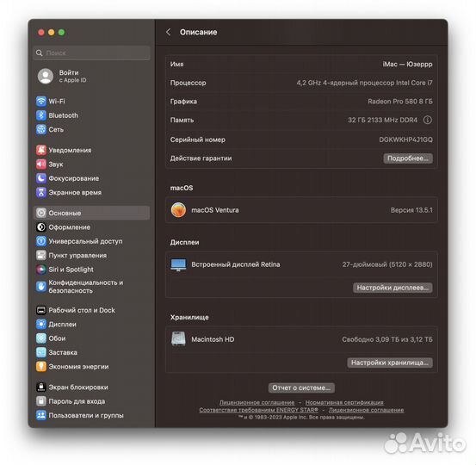
Task: Click Войти с Apple ID text
Action: [x=72, y=76]
